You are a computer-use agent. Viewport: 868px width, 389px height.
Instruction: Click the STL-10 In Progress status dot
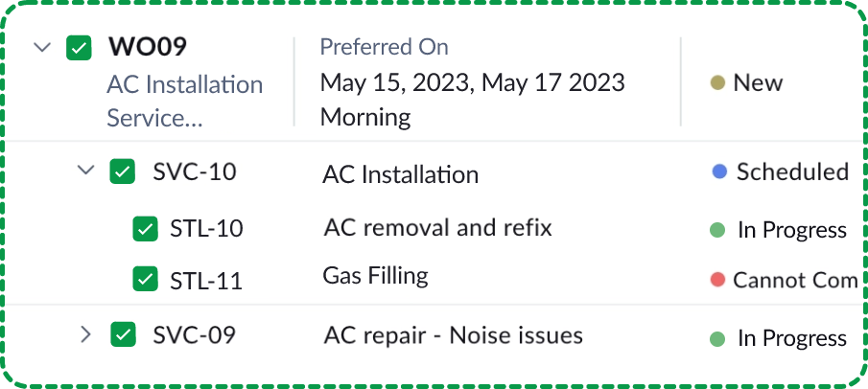tap(716, 230)
